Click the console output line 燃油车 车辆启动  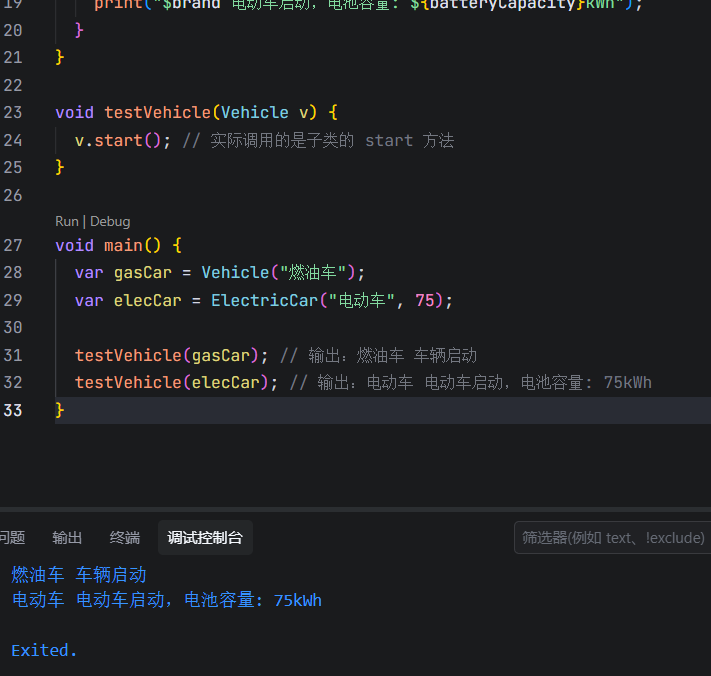(x=79, y=575)
